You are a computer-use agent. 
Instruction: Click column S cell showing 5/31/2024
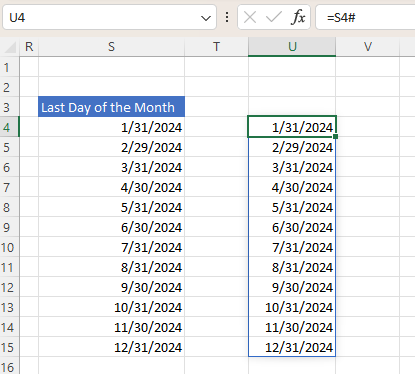pyautogui.click(x=111, y=207)
